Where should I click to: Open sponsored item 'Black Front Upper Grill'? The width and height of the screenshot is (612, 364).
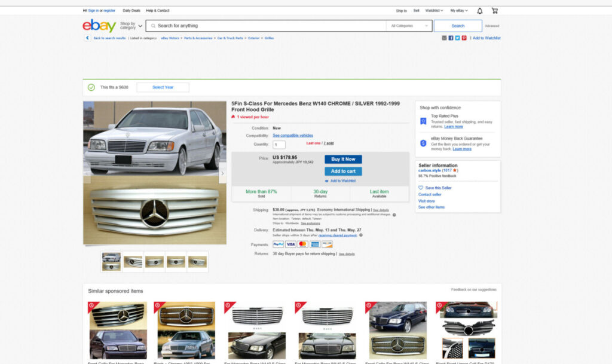pos(468,331)
